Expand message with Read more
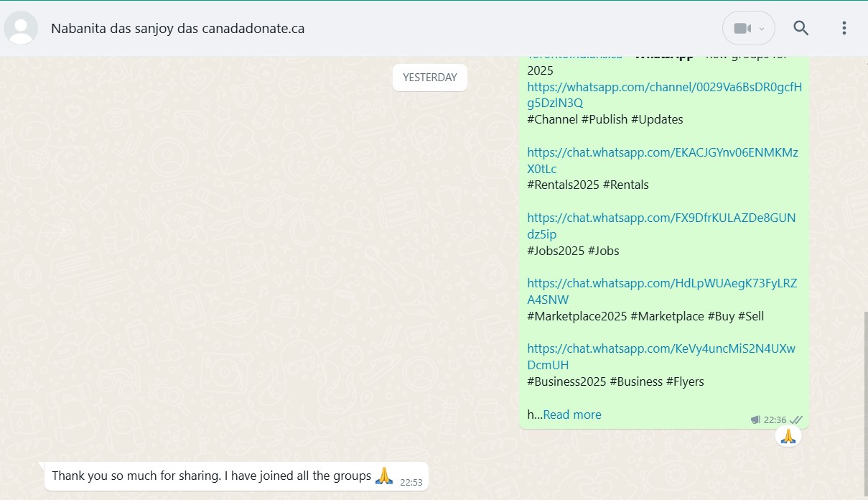868x500 pixels. (571, 415)
